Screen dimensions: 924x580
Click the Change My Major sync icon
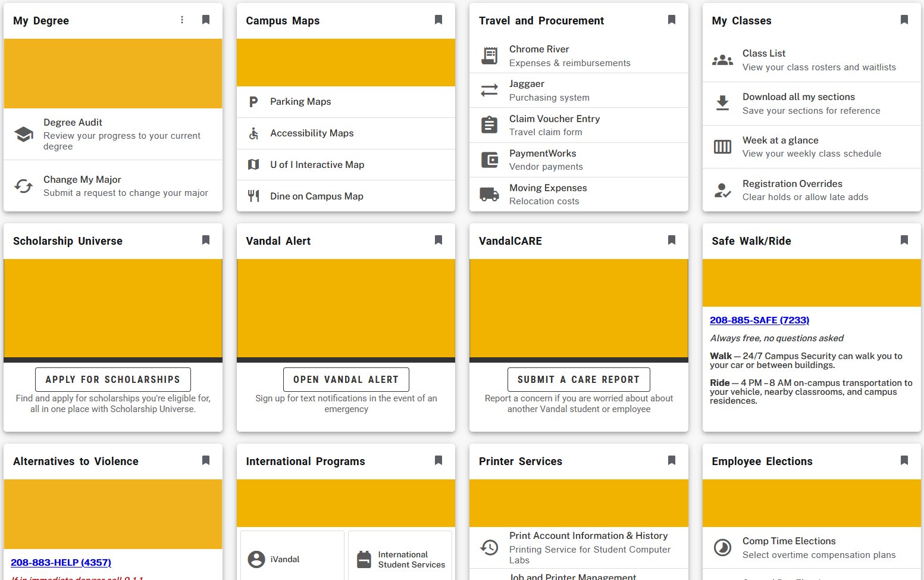coord(24,186)
